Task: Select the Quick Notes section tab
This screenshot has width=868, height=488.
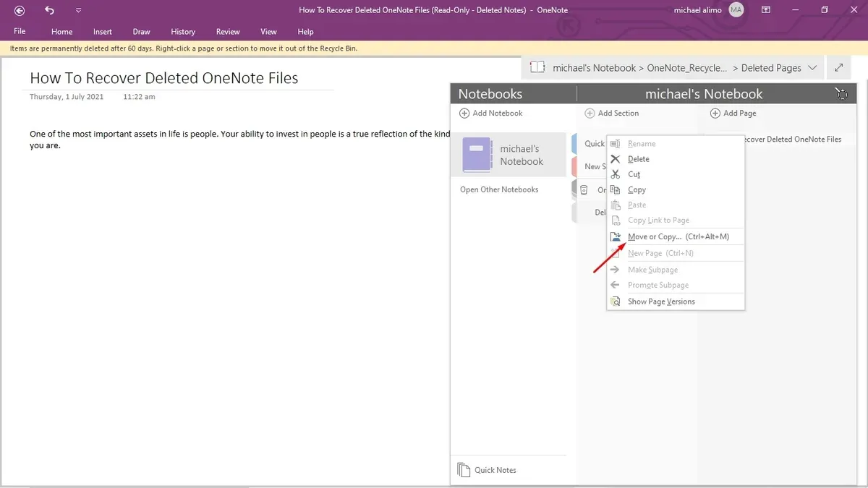Action: [590, 143]
